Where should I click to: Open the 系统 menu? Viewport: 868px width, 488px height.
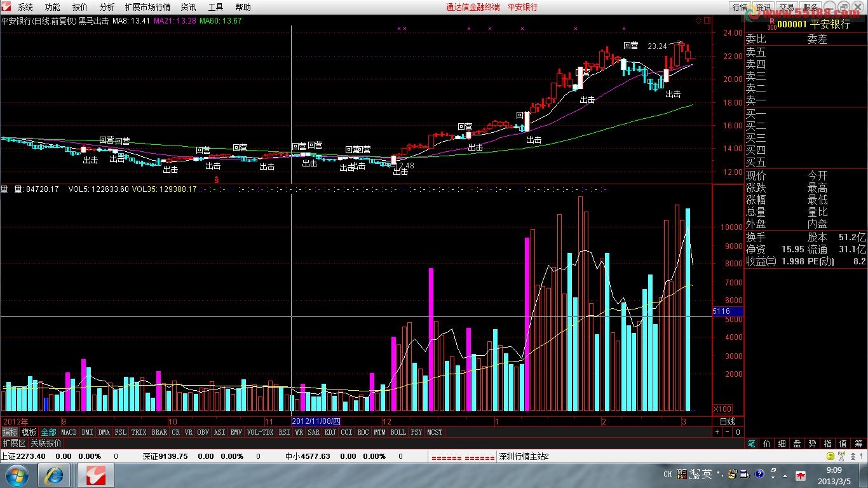click(x=25, y=7)
